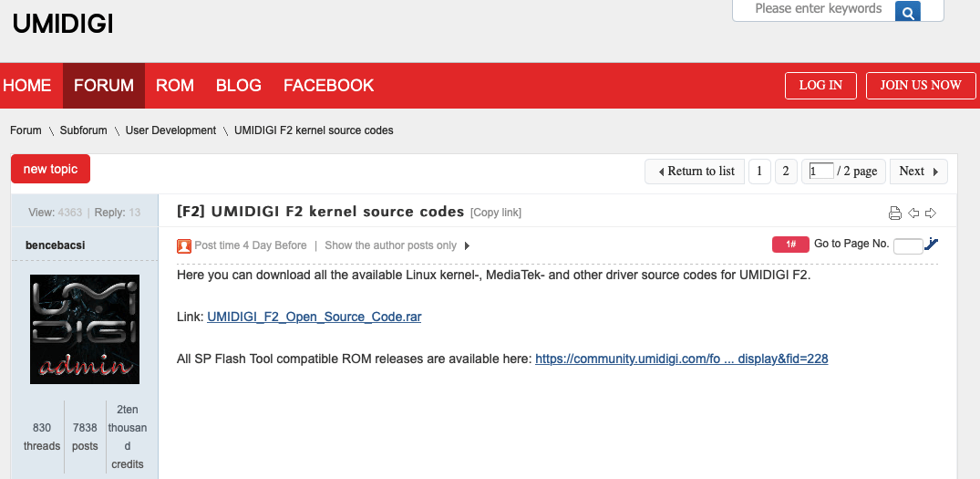Image resolution: width=980 pixels, height=479 pixels.
Task: Click the jump-to-page arrow icon
Action: (x=932, y=245)
